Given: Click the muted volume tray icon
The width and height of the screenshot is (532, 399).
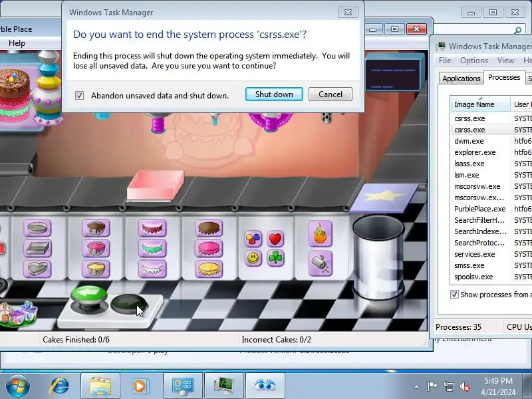Looking at the screenshot, I should (465, 386).
